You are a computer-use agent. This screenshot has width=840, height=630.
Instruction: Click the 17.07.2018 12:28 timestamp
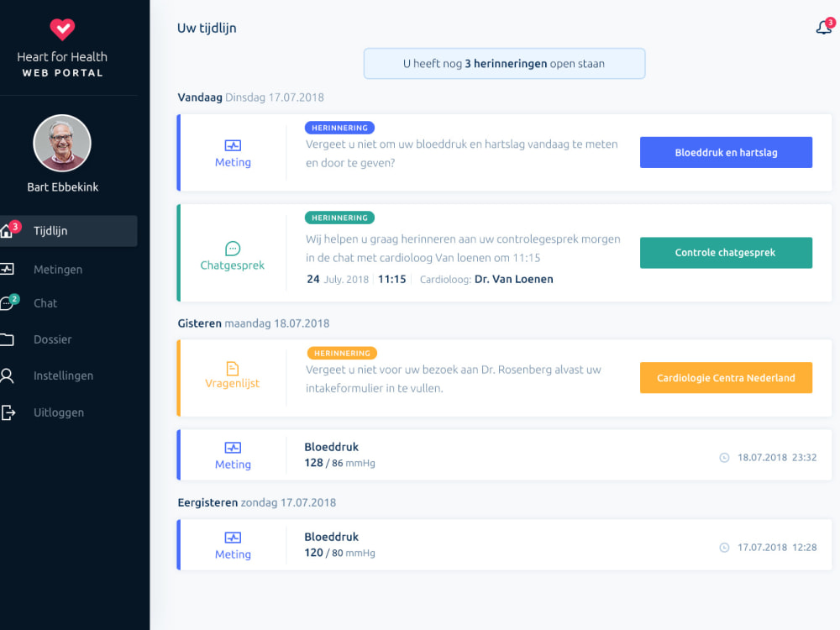(777, 548)
